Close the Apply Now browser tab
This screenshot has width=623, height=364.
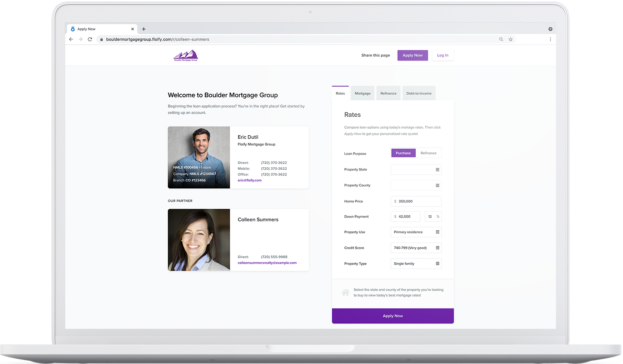pyautogui.click(x=132, y=29)
